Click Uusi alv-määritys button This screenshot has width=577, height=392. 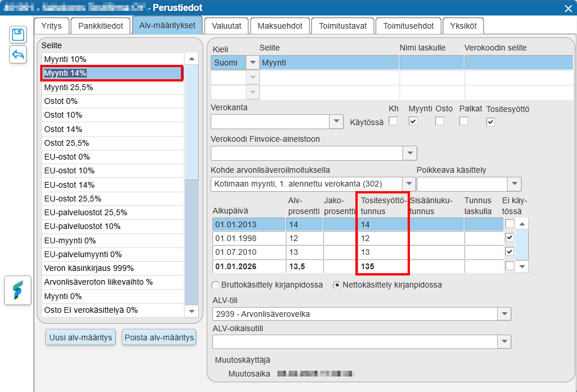click(x=80, y=337)
